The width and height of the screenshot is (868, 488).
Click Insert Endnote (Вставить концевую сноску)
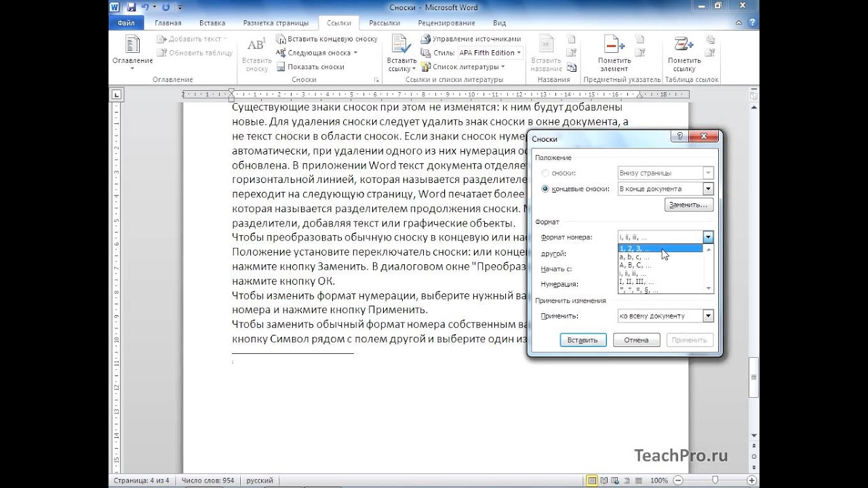[x=326, y=39]
